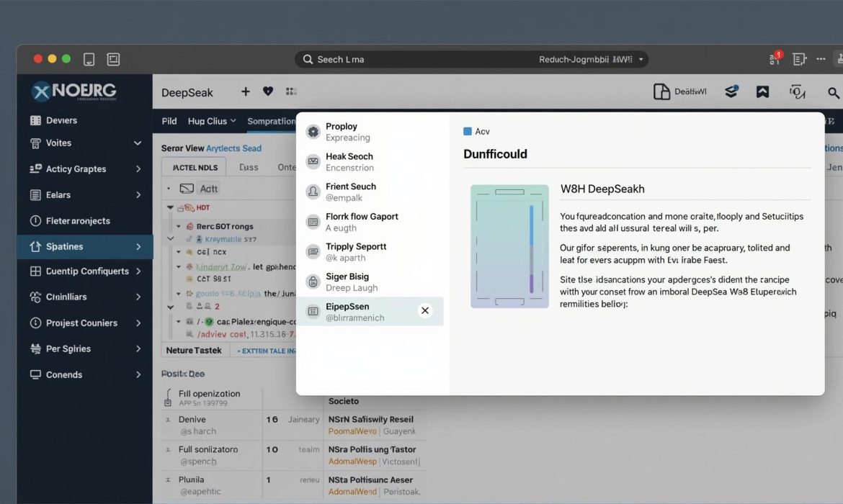Select the Full sonlizatoro row

(x=210, y=455)
